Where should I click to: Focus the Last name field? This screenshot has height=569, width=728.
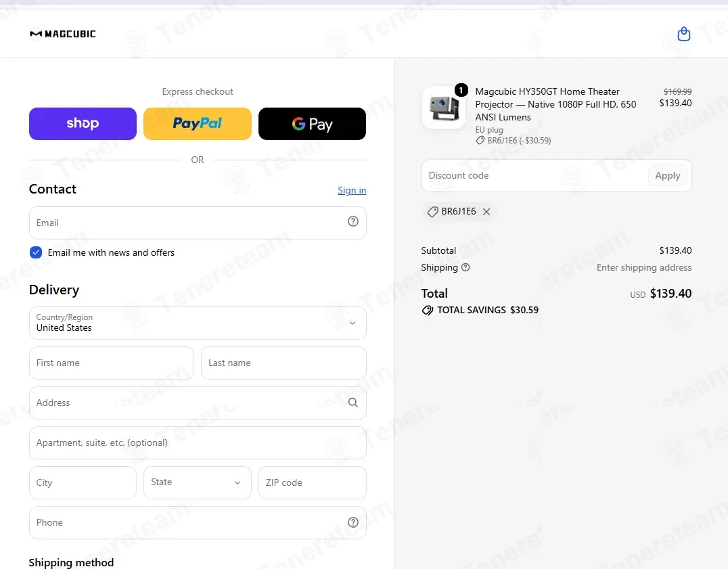pyautogui.click(x=283, y=363)
